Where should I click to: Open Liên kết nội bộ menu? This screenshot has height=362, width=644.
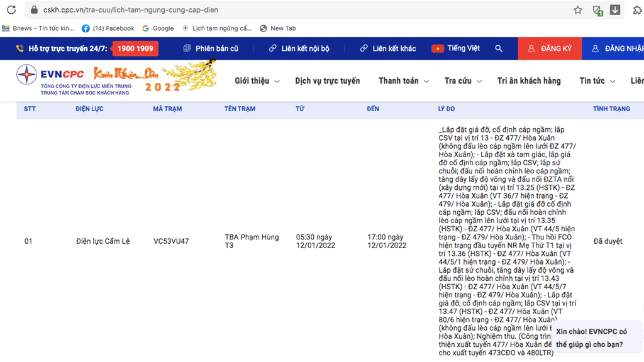(299, 48)
